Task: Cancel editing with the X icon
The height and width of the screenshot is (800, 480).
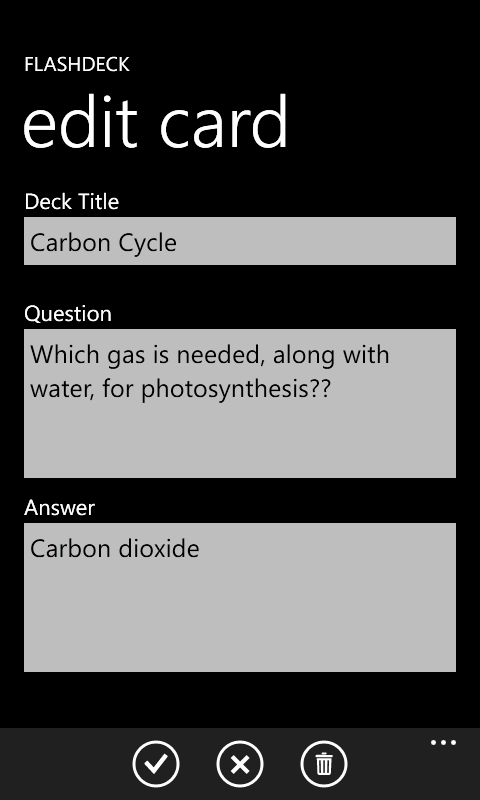Action: pos(240,764)
